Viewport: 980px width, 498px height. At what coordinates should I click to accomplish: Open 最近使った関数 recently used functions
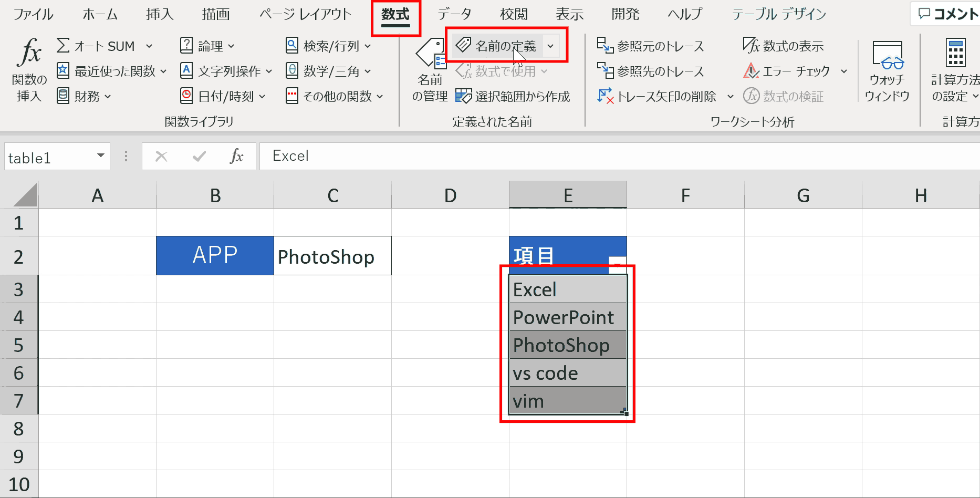tap(111, 71)
